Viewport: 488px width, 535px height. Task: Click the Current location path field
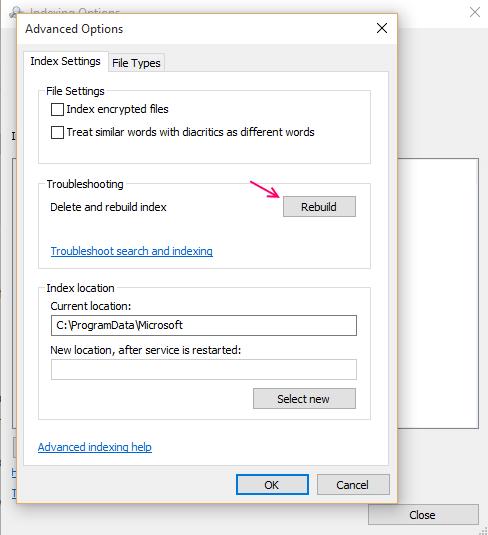(204, 326)
